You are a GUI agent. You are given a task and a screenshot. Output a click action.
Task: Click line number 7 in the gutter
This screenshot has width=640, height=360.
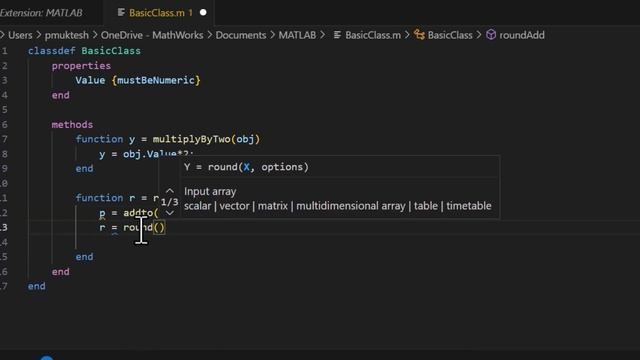(x=4, y=139)
